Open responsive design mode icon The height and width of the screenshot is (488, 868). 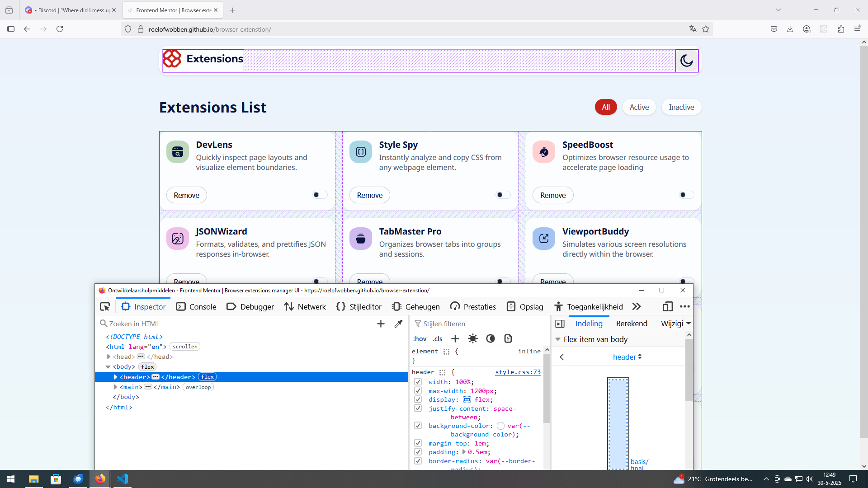668,307
